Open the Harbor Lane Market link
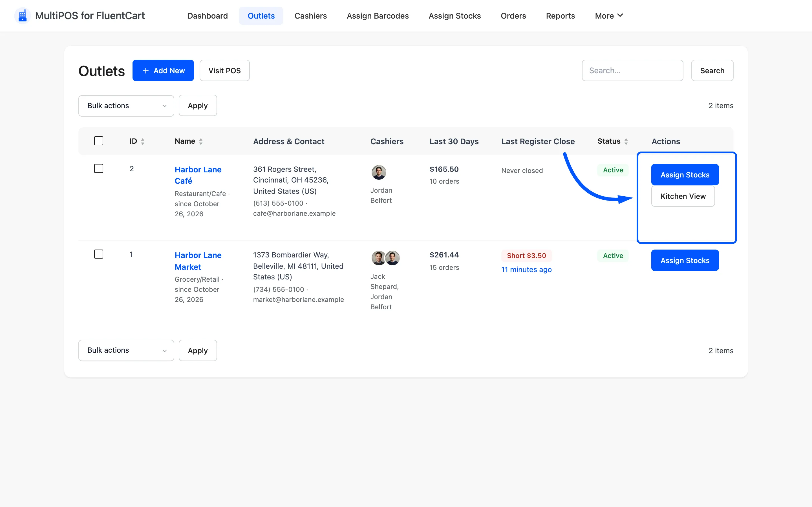812x507 pixels. coord(198,261)
